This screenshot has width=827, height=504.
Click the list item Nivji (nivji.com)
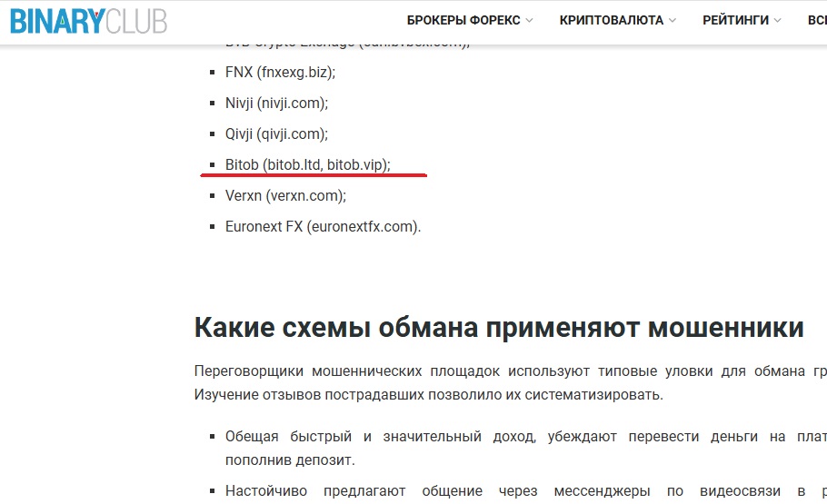[276, 103]
